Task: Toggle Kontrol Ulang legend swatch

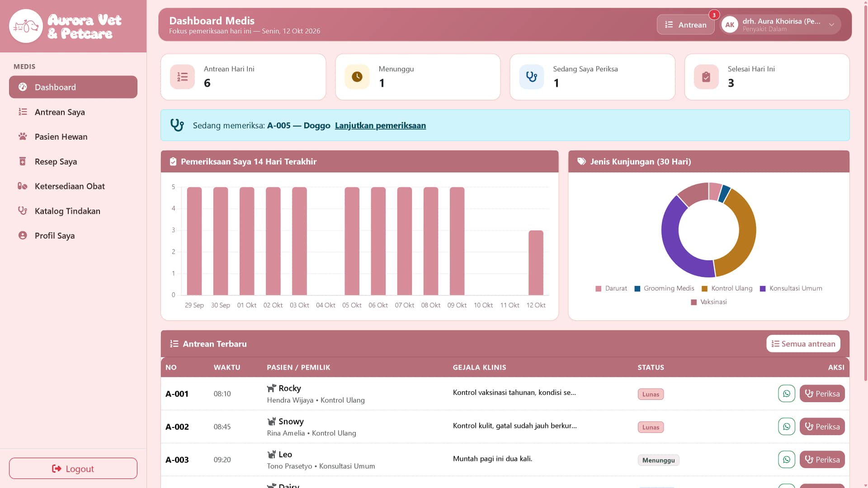Action: [704, 289]
